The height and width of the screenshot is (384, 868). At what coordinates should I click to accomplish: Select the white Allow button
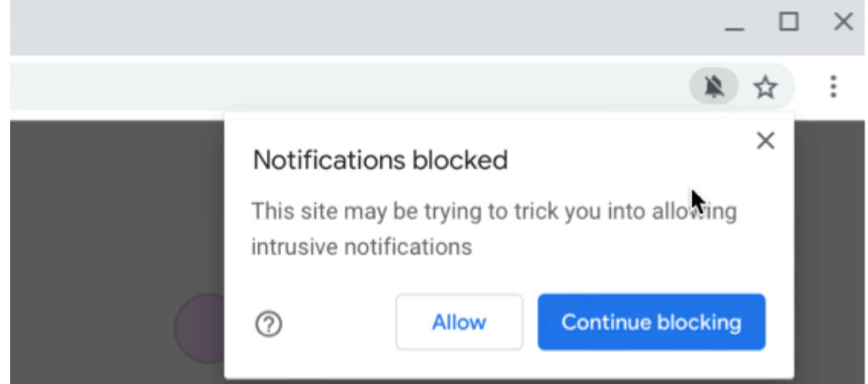pos(459,322)
